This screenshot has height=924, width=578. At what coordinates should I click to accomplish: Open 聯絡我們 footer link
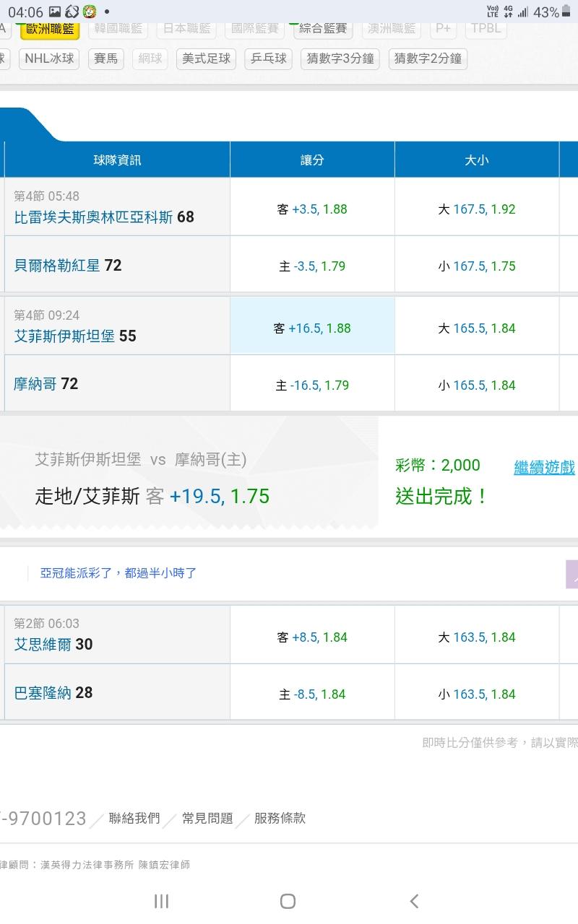(x=134, y=818)
